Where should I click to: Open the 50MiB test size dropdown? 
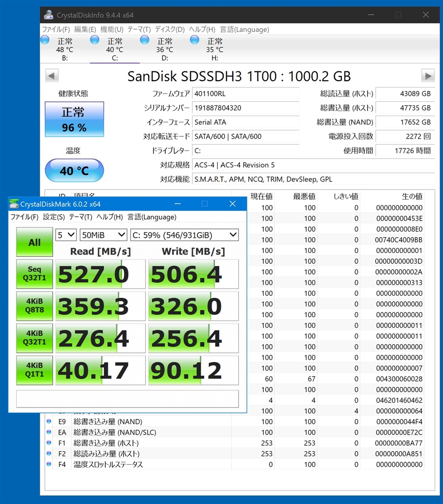103,235
